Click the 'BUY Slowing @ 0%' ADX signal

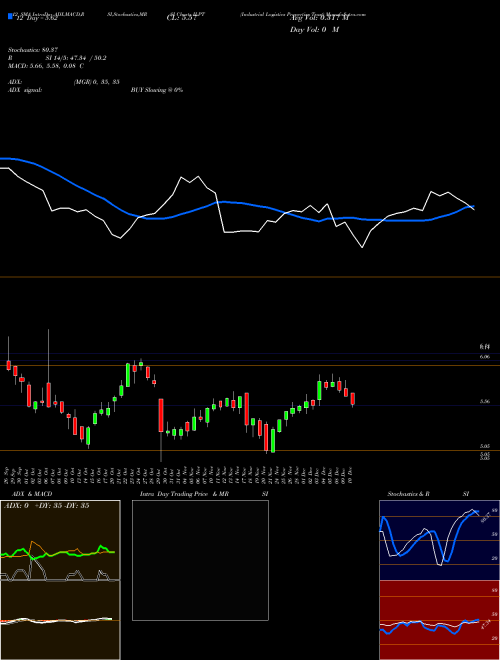157,90
